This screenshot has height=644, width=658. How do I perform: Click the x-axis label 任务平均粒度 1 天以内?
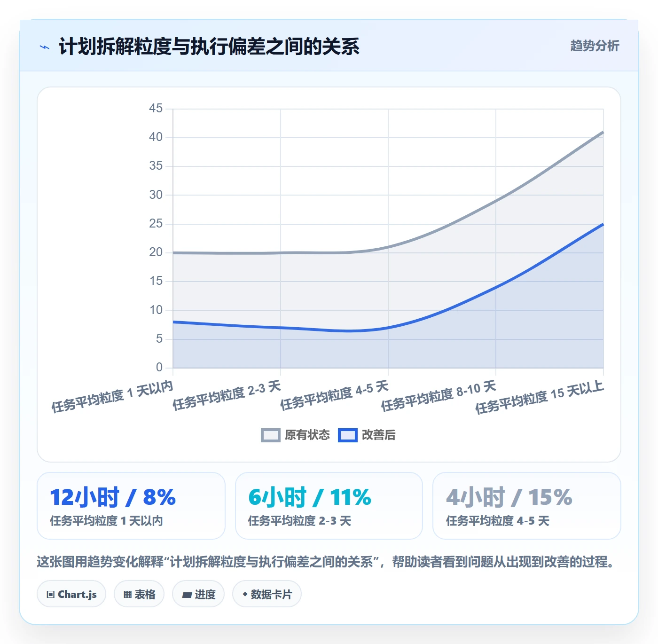[112, 397]
